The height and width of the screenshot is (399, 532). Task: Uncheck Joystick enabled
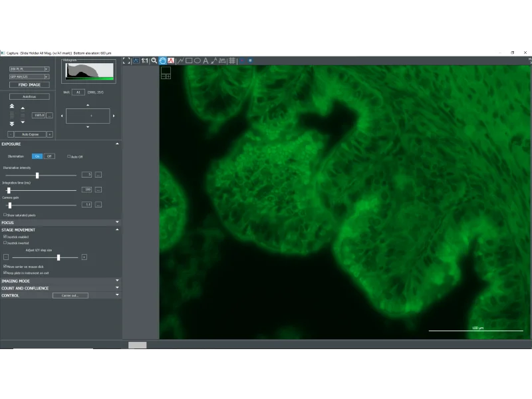coord(5,237)
